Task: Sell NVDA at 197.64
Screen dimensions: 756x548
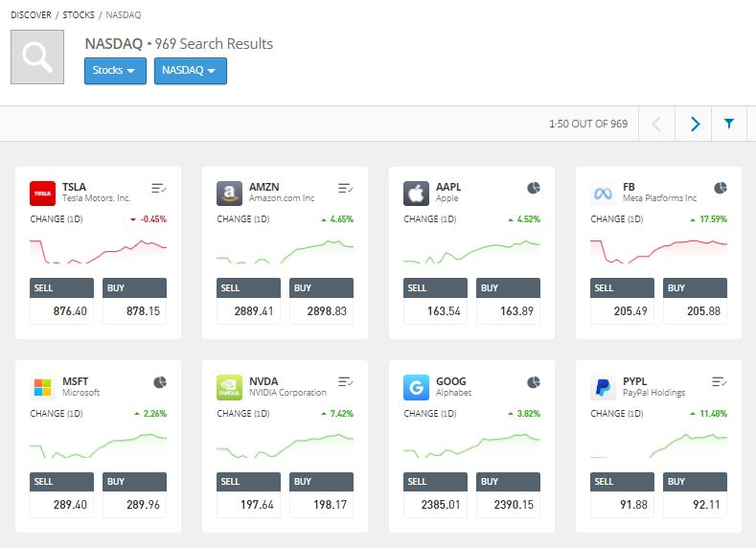Action: [248, 495]
